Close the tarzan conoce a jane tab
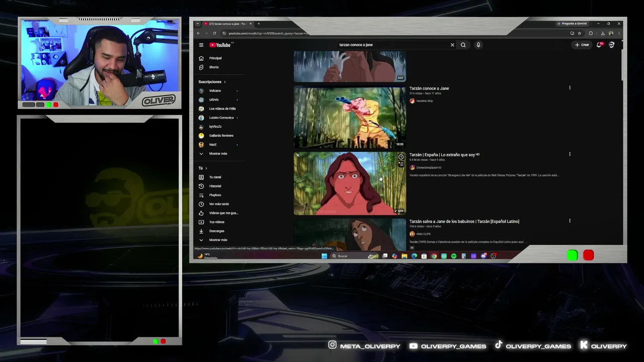644x362 pixels. 251,24
